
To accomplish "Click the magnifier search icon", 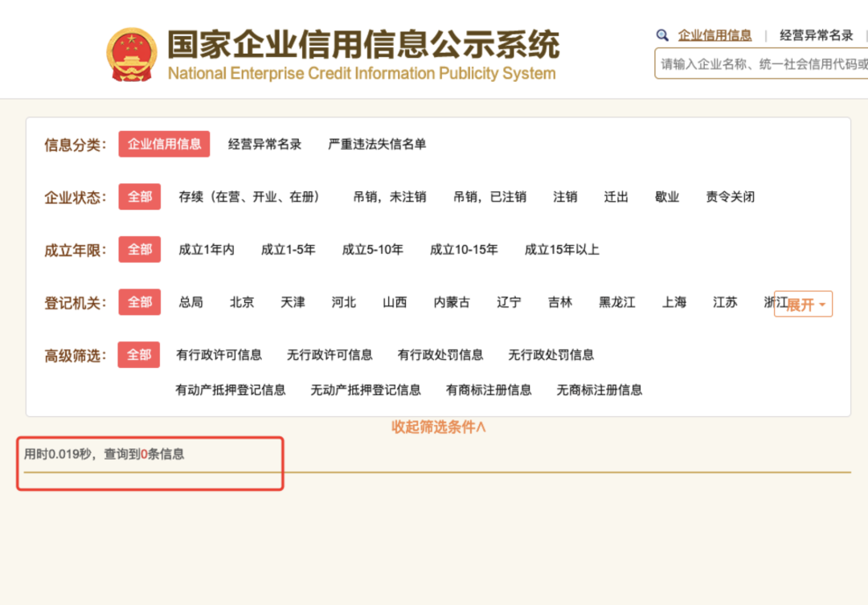I will click(x=662, y=35).
